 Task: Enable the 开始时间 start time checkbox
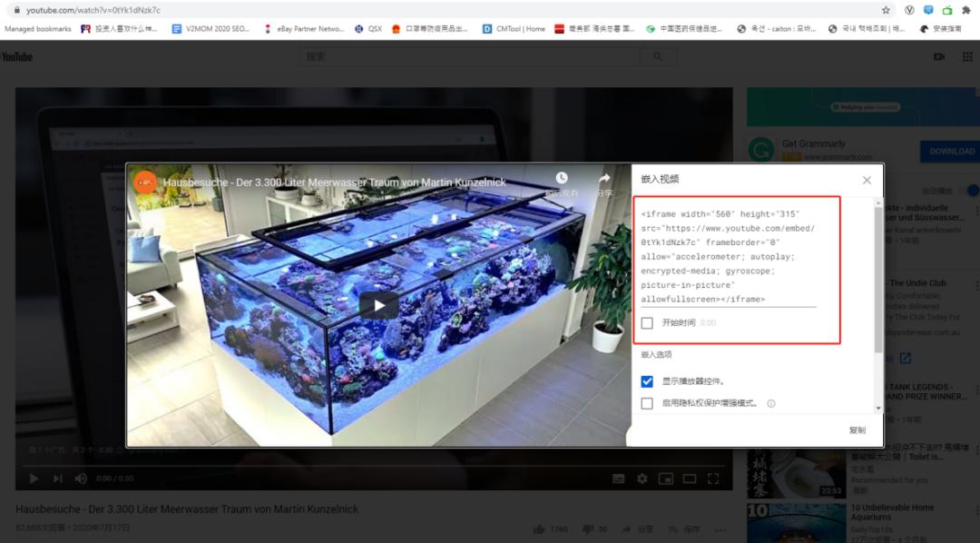coord(647,322)
